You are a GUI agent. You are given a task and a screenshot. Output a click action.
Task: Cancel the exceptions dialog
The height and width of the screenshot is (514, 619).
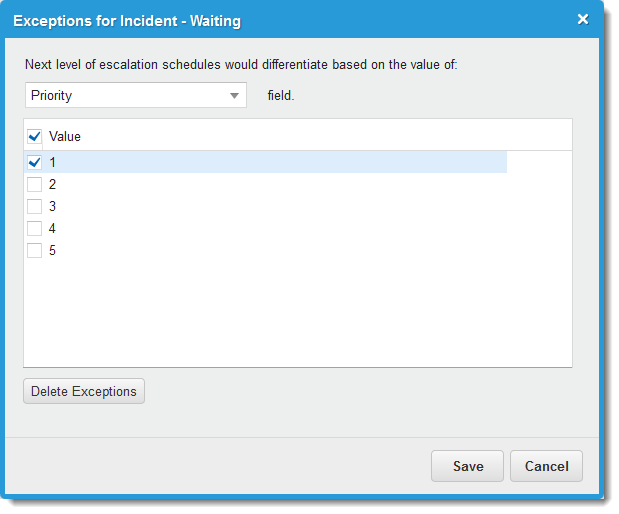(546, 466)
